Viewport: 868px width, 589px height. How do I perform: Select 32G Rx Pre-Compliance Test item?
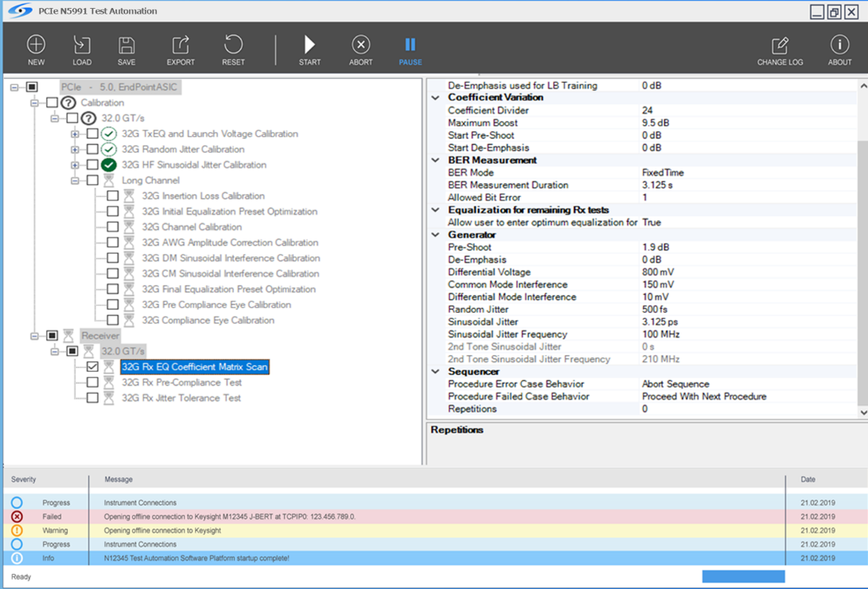181,382
